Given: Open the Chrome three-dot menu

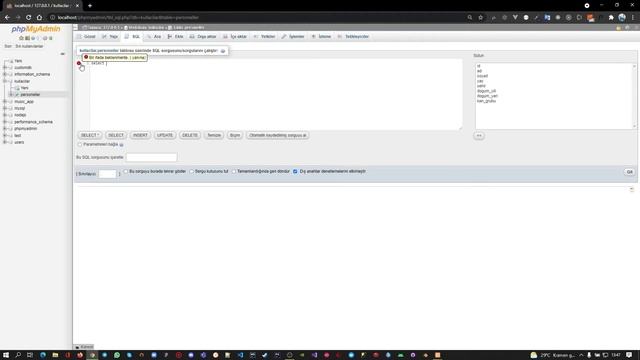Looking at the screenshot, I should 633,18.
